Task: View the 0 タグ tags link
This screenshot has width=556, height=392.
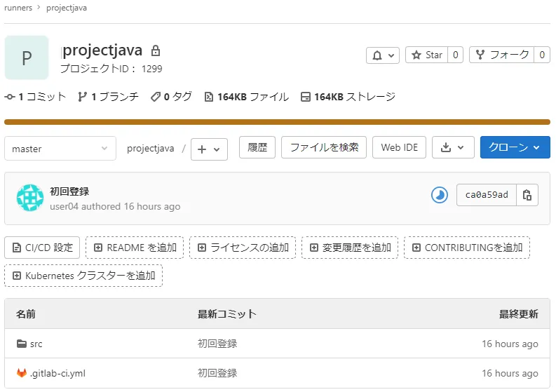Action: [x=171, y=97]
